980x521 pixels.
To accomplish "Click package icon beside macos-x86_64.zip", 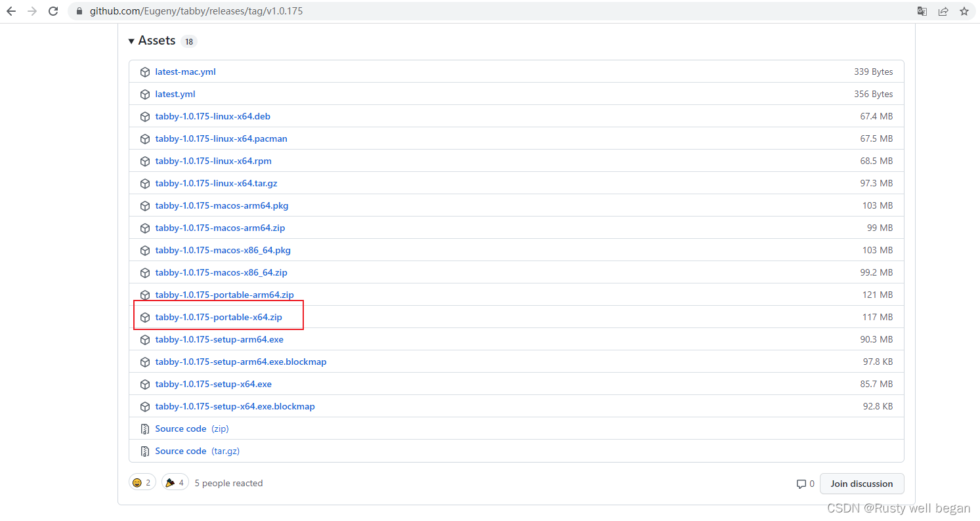I will coord(145,272).
